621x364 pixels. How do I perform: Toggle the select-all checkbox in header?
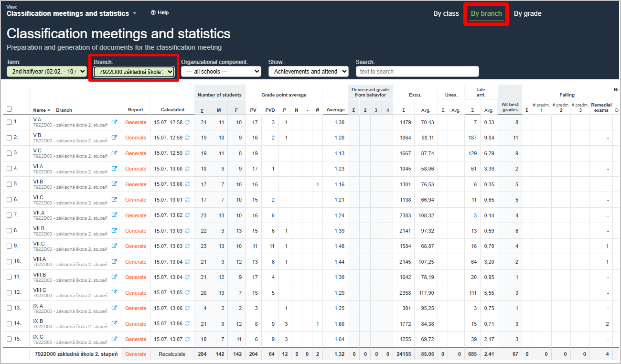click(10, 109)
